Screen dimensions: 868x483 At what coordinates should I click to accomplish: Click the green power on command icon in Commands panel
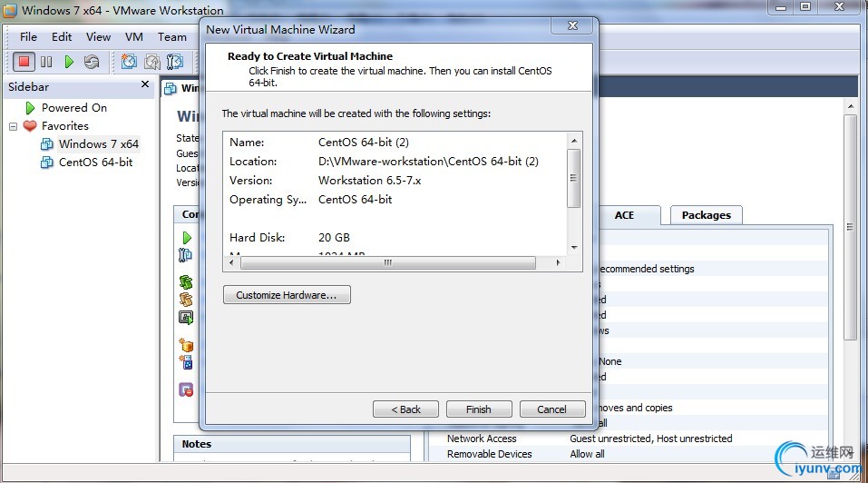(x=187, y=238)
